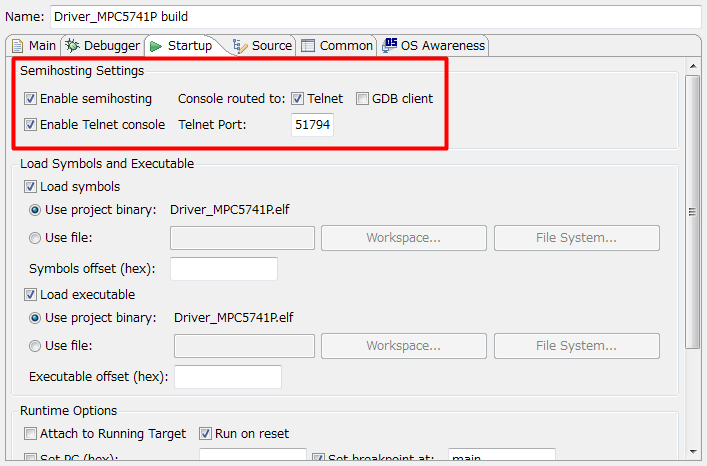This screenshot has height=466, width=707.
Task: Click the Semihosting Settings group label
Action: click(x=82, y=71)
